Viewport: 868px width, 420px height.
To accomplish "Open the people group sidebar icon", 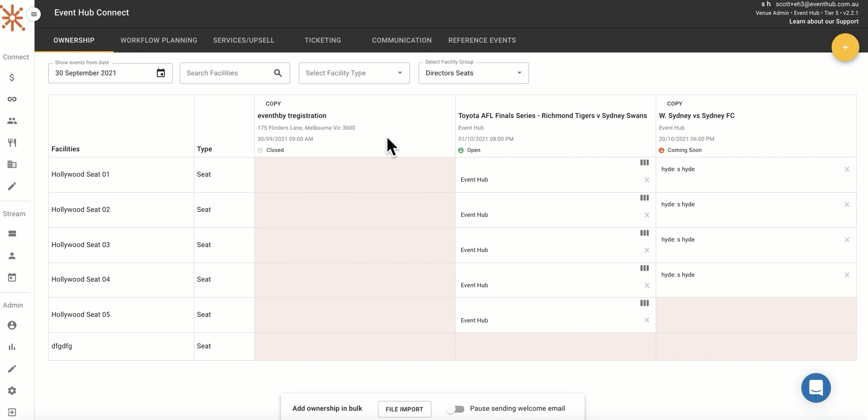I will [x=12, y=121].
